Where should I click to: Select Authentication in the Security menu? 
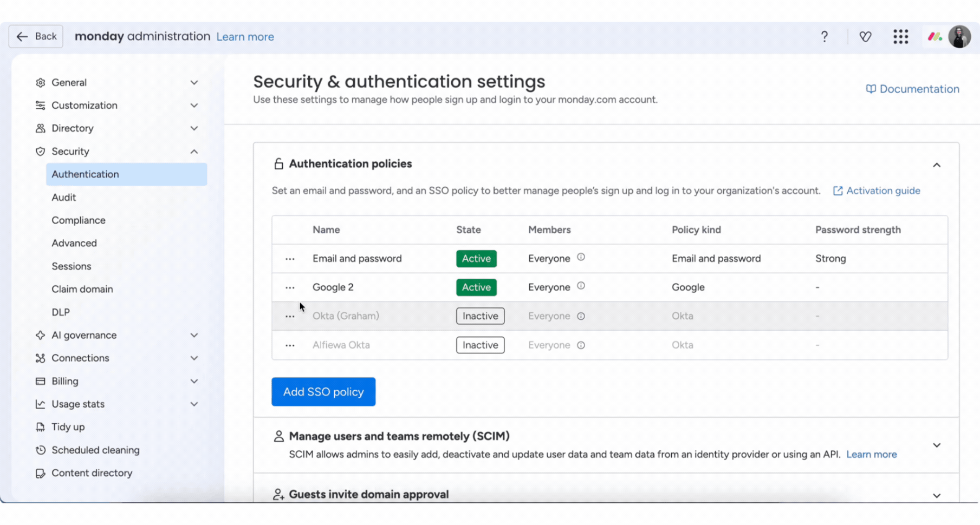pos(126,174)
